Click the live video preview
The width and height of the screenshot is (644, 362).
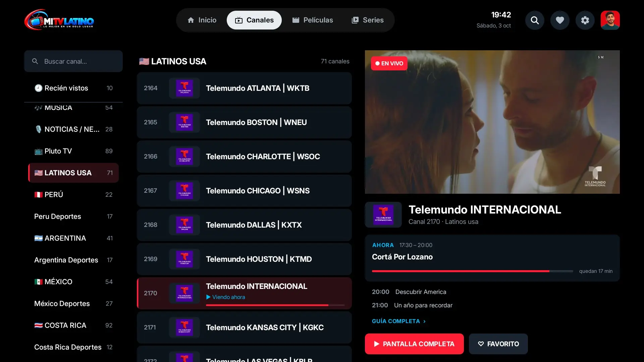click(x=492, y=122)
